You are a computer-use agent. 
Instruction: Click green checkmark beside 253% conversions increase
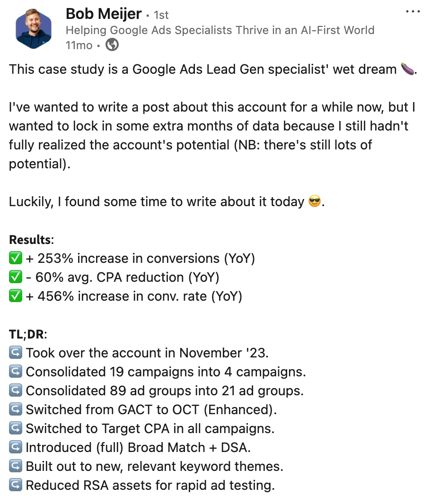pyautogui.click(x=16, y=259)
